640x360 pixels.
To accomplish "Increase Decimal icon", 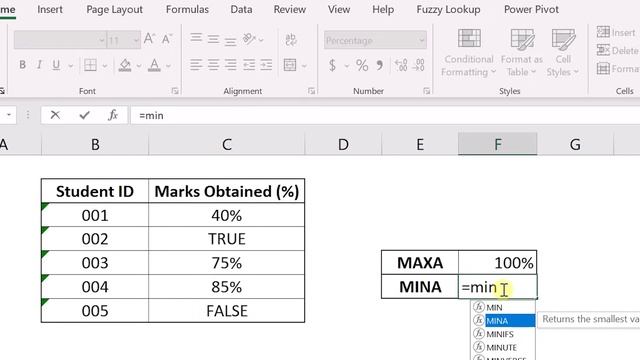I will (x=401, y=65).
